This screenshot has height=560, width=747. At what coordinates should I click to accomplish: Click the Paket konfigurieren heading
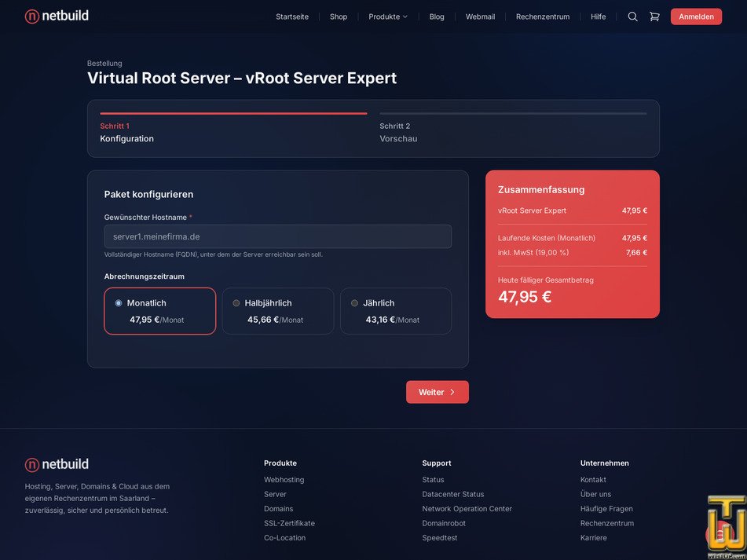point(148,194)
